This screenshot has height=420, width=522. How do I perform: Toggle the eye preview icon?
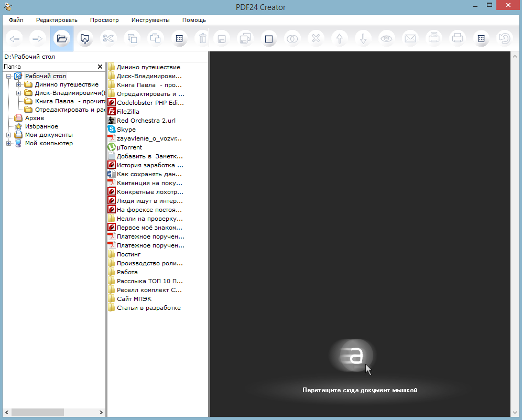pyautogui.click(x=386, y=39)
